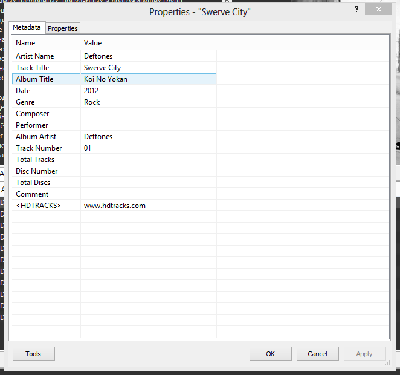
Task: Click the Name column header
Action: (25, 43)
